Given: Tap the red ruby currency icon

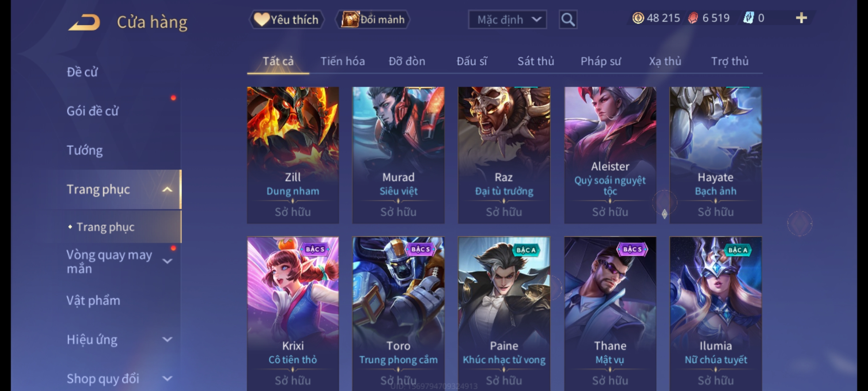Looking at the screenshot, I should (x=693, y=18).
